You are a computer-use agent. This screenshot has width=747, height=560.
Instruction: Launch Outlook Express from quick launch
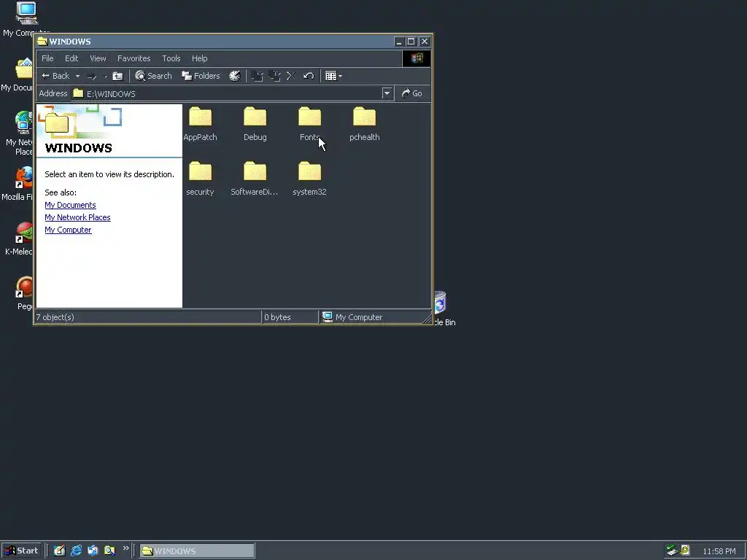tap(93, 551)
